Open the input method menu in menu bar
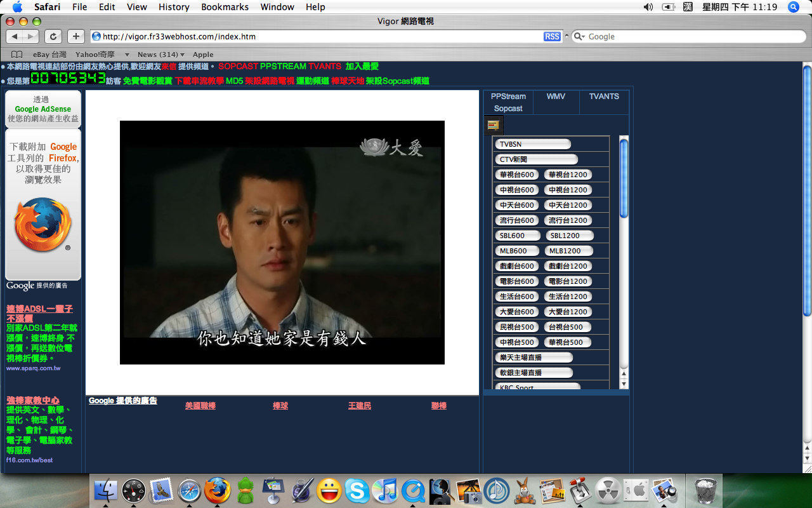 pos(688,7)
